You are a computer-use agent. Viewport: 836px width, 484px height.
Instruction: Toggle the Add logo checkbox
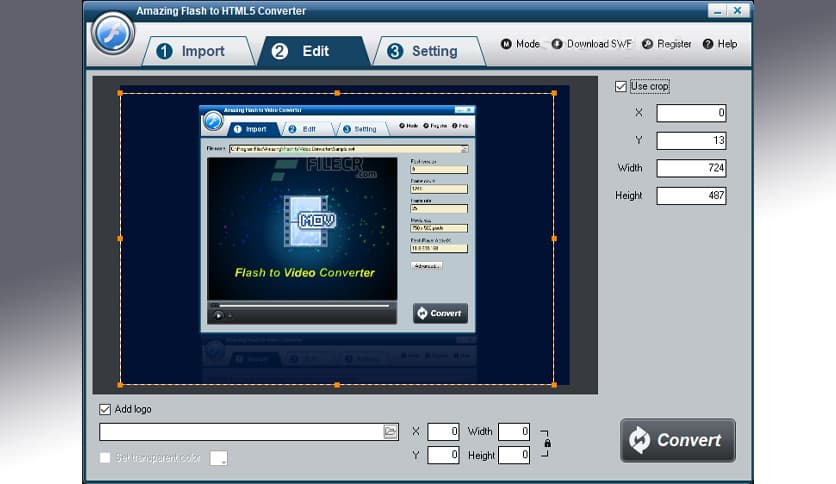105,409
